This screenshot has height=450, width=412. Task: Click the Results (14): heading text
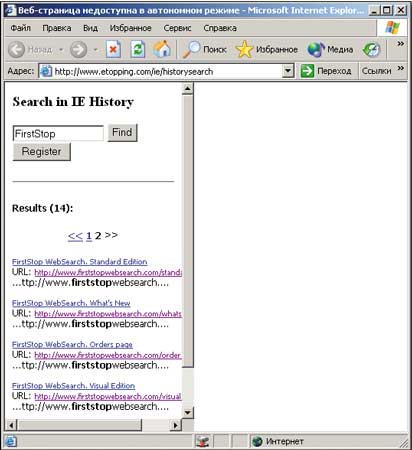tap(42, 208)
